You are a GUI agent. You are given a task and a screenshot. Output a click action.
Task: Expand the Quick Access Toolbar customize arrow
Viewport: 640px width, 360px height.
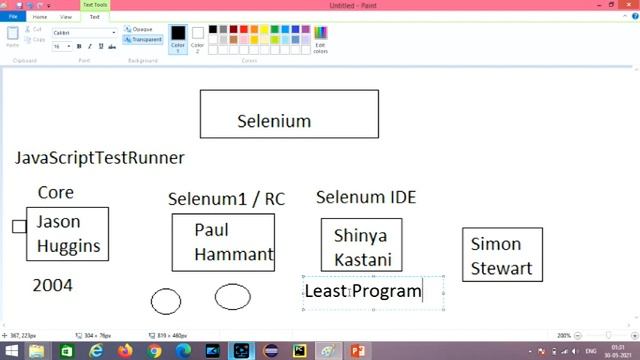[x=49, y=6]
